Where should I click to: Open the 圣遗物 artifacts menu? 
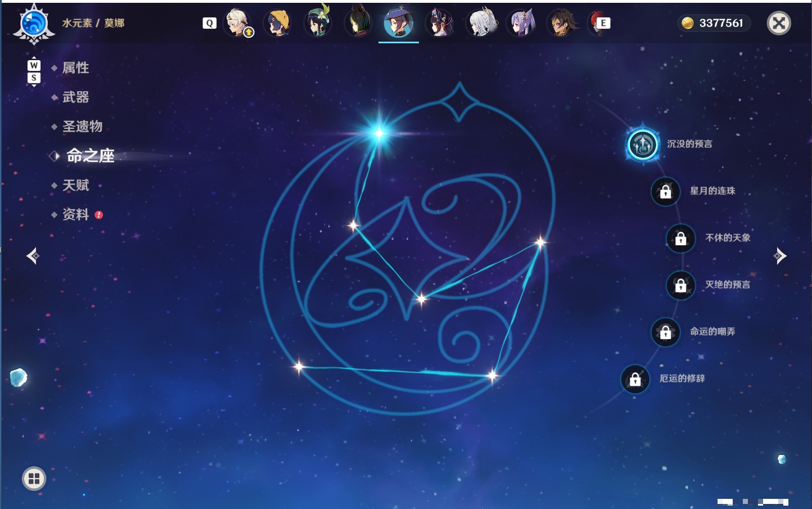coord(82,127)
